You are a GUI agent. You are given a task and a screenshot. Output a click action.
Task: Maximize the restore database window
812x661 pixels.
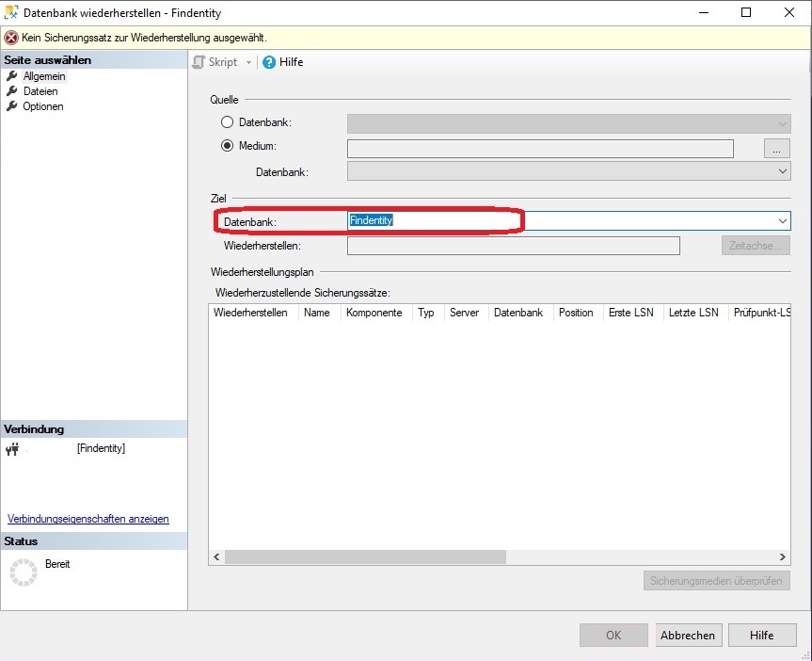point(746,12)
